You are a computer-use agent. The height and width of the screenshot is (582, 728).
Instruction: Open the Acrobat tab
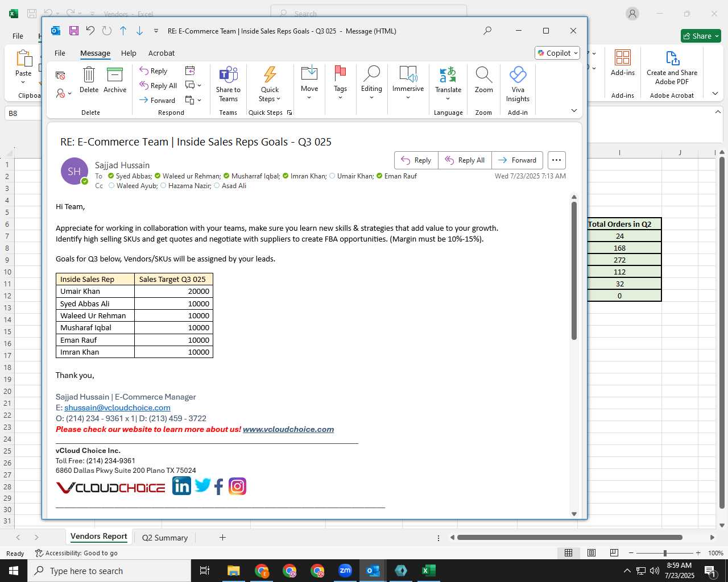162,53
